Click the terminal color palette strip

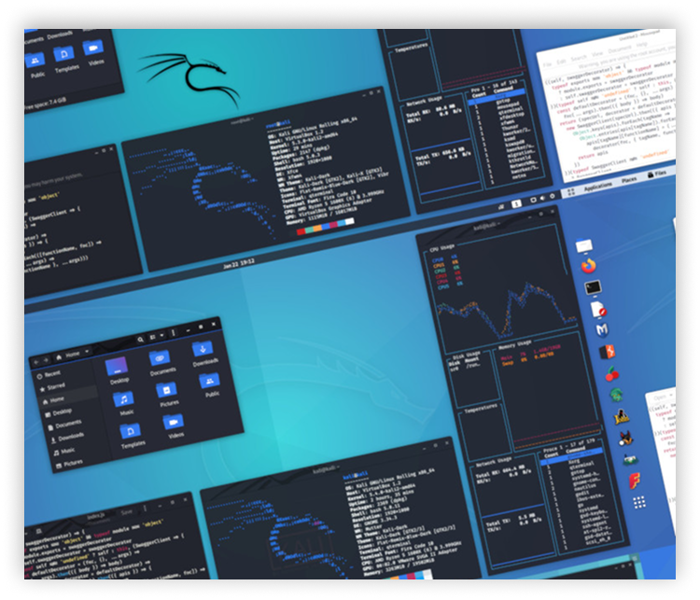326,227
